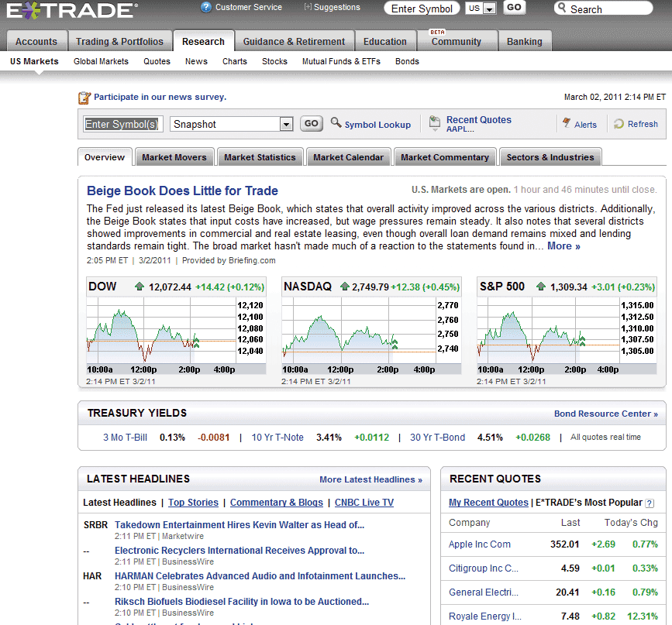Viewport: 672px width, 625px height.
Task: Open Participate in our news survey link
Action: click(160, 97)
